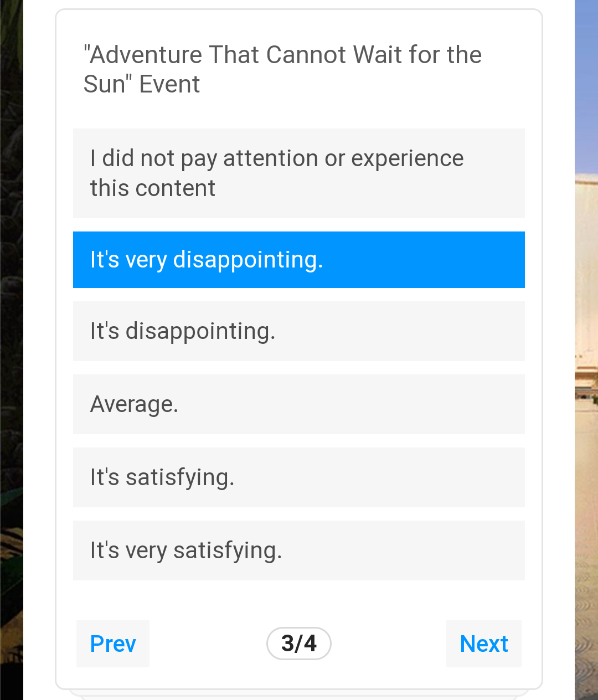Click the jungle background strip on left
598x700 pixels.
pyautogui.click(x=11, y=350)
